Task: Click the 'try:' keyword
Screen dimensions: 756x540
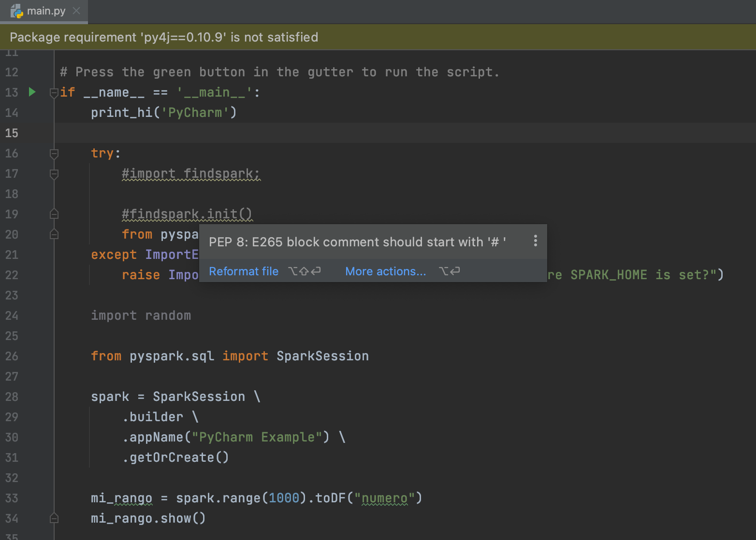Action: pyautogui.click(x=105, y=153)
